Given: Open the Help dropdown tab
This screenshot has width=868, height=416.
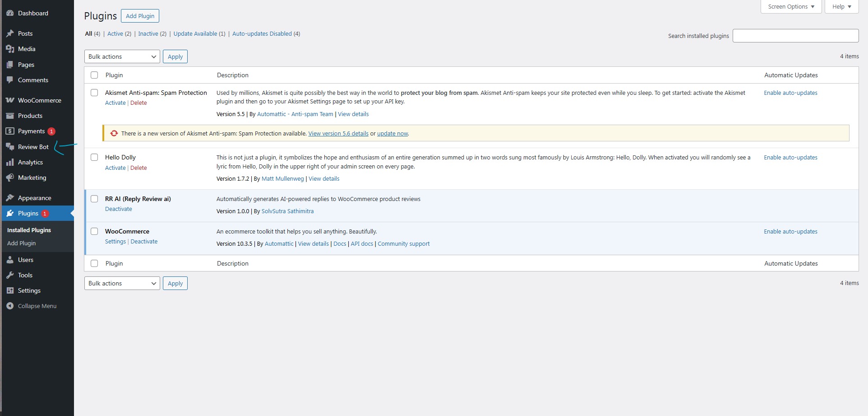Looking at the screenshot, I should pyautogui.click(x=841, y=7).
